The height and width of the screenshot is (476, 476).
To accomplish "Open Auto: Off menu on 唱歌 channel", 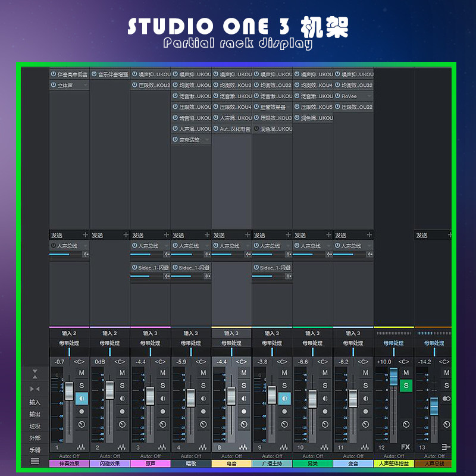I will coord(191,456).
